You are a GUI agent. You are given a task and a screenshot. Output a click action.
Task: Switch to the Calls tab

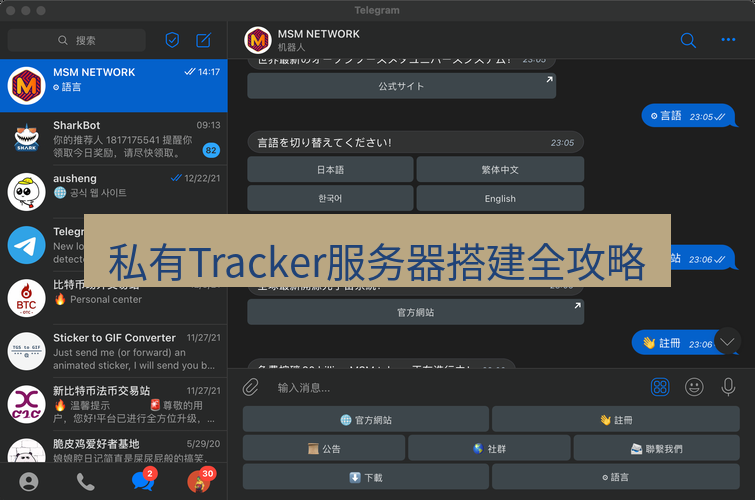86,482
